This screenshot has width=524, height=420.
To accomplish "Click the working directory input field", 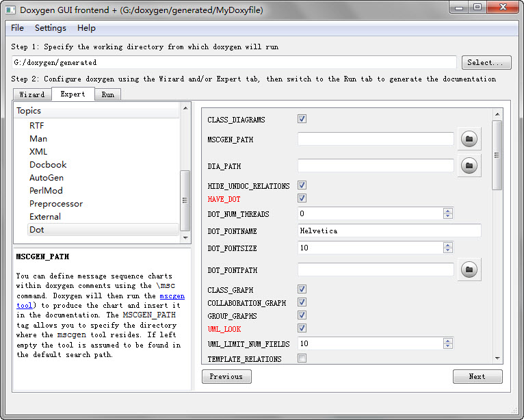I will click(234, 62).
